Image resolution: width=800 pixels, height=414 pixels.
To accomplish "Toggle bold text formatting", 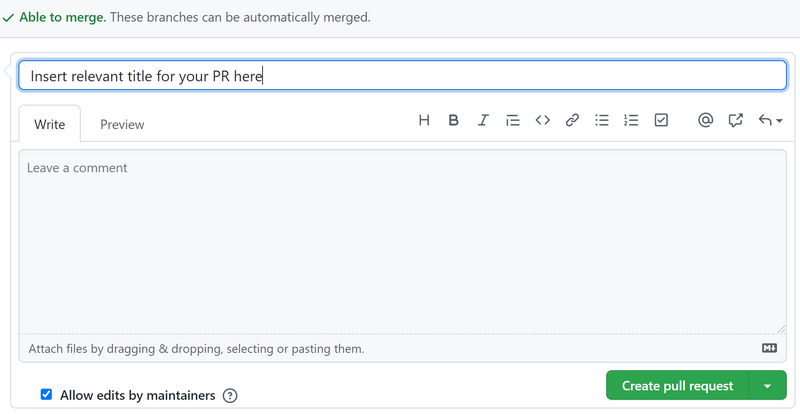I will tap(453, 120).
